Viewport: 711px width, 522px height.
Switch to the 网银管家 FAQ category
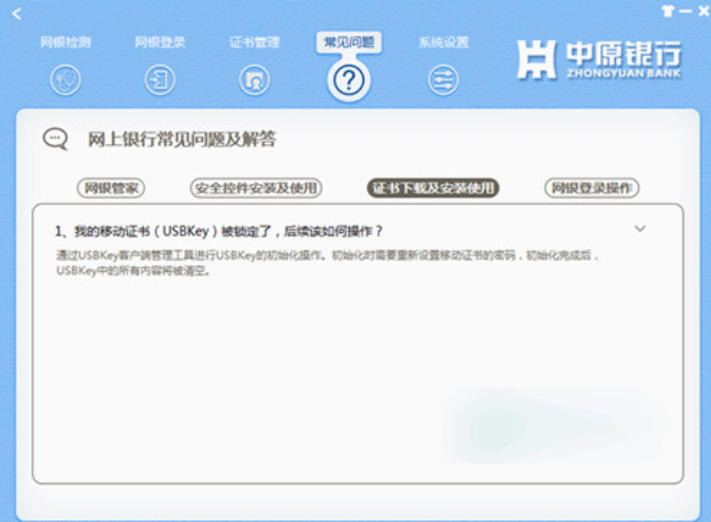click(111, 188)
